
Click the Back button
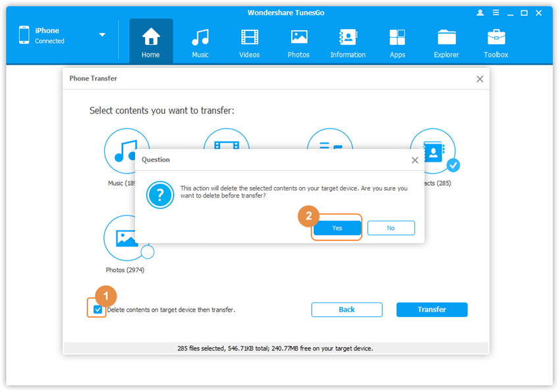347,310
